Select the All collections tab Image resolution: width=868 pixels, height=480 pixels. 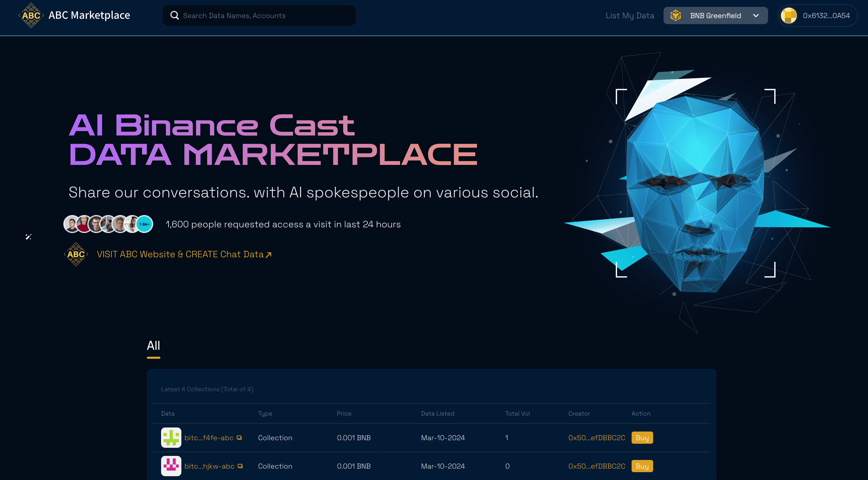153,346
